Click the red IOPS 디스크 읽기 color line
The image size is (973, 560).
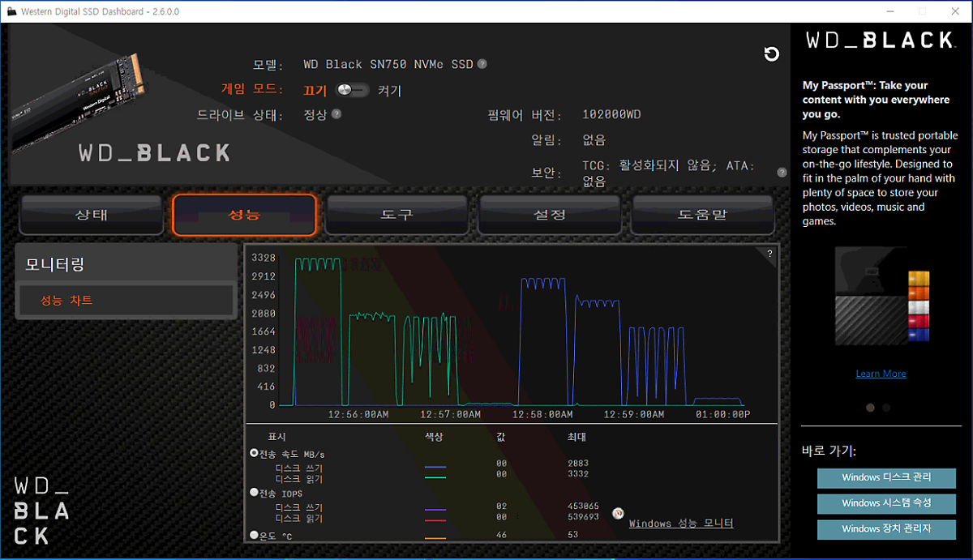[435, 519]
